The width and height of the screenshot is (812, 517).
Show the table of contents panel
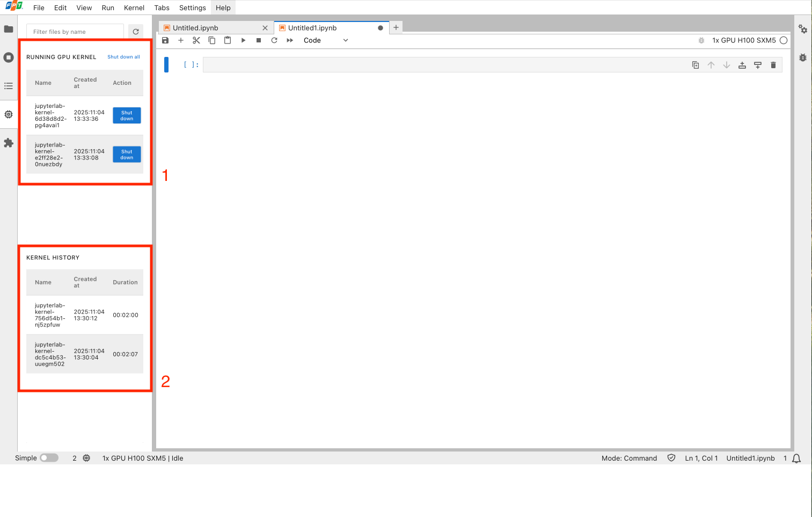[x=9, y=86]
